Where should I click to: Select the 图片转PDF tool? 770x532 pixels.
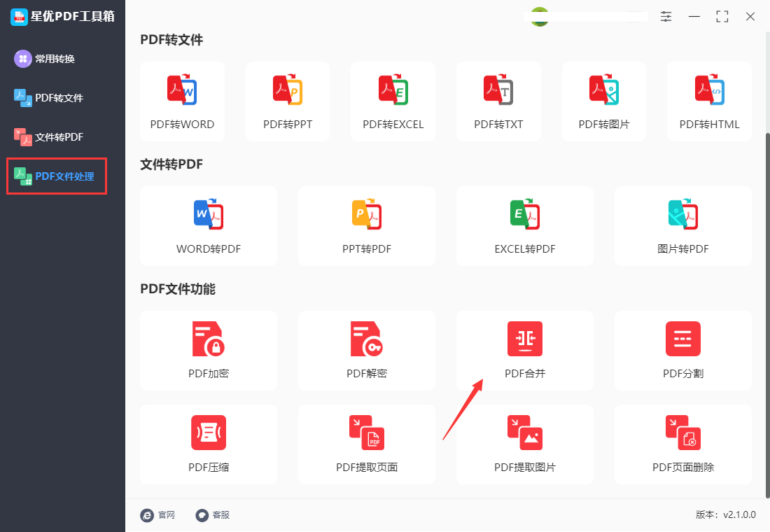682,225
